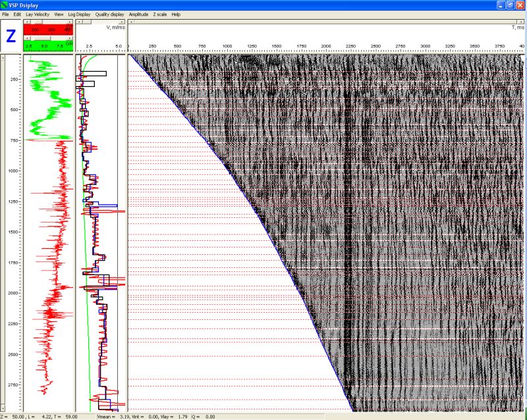The image size is (527, 420).
Task: Click right arrow of velocity scale scrollbar
Action: (123, 22)
